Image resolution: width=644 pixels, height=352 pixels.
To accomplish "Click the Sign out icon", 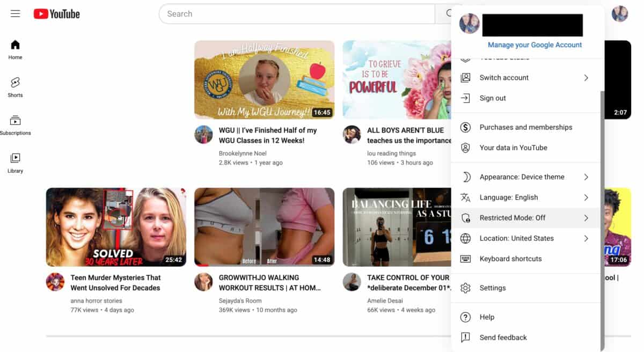I will [x=465, y=98].
